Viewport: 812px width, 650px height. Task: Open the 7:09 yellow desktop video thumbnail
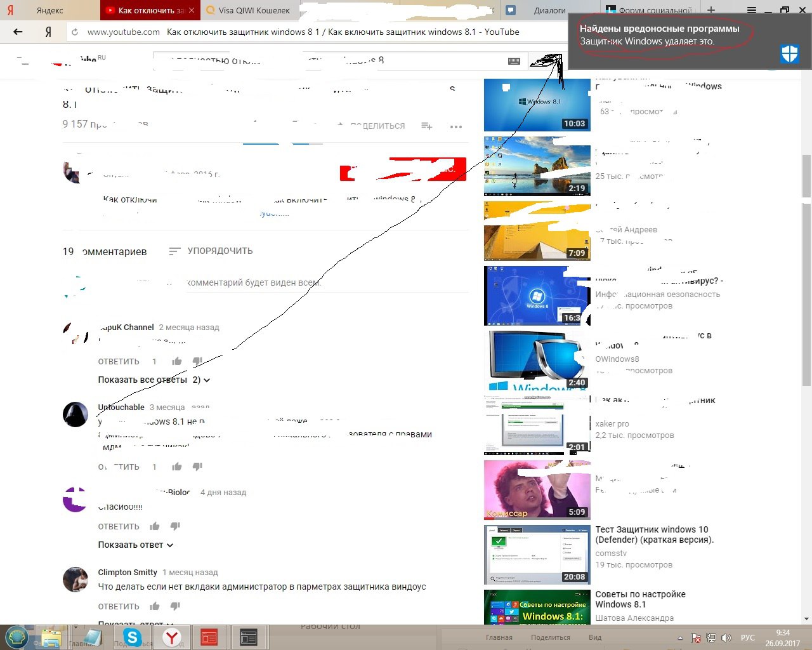click(537, 231)
